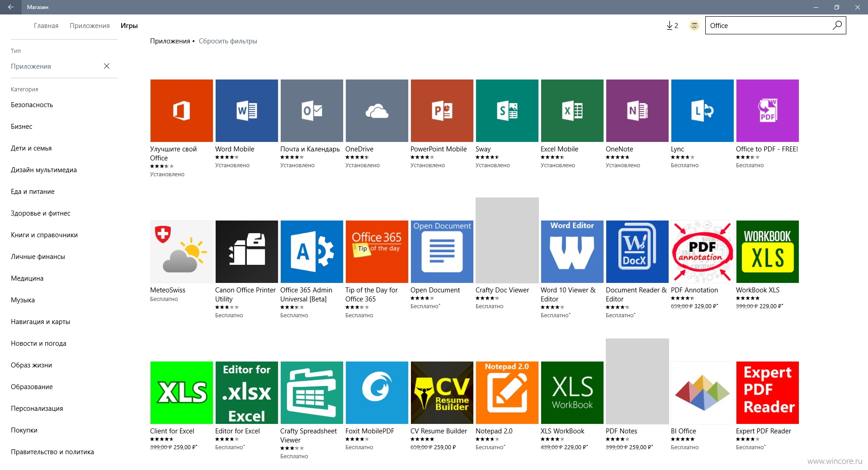Open the PDF Annotation app tile
This screenshot has width=868, height=470.
click(x=702, y=252)
